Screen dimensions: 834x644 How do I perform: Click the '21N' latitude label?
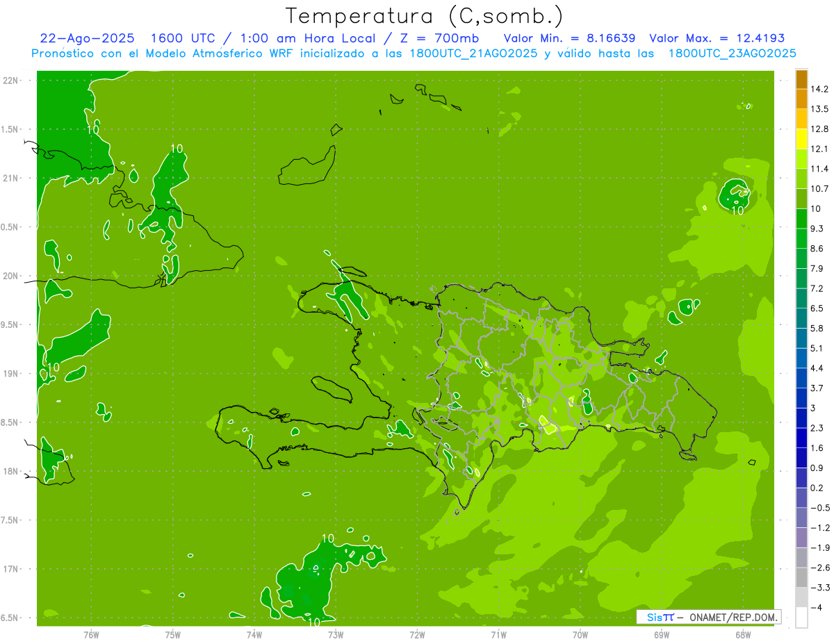coord(10,178)
